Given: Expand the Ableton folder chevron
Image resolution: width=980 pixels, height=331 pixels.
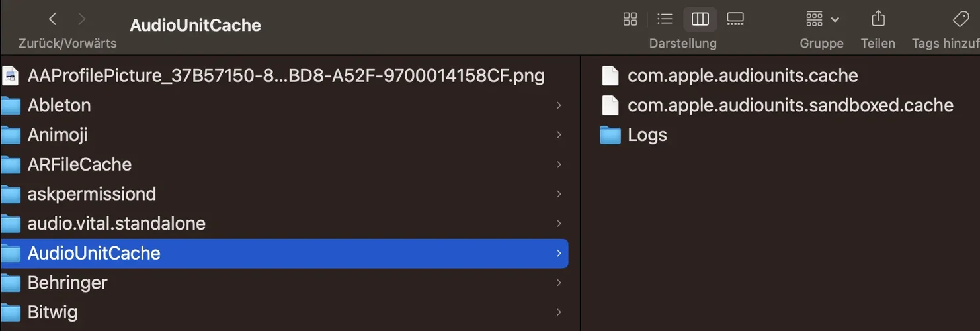Looking at the screenshot, I should [x=559, y=105].
